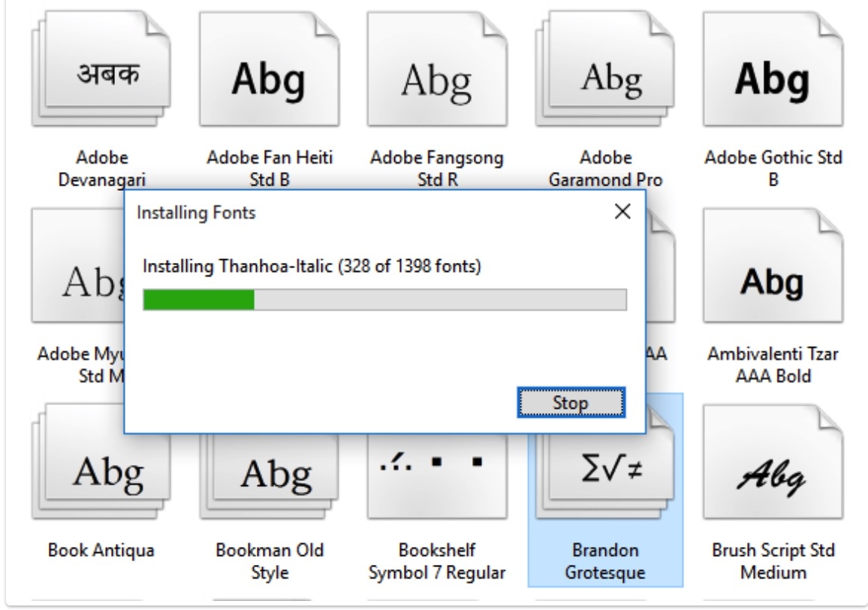Click the 'Brush Script Std Medium' label

coord(773,560)
